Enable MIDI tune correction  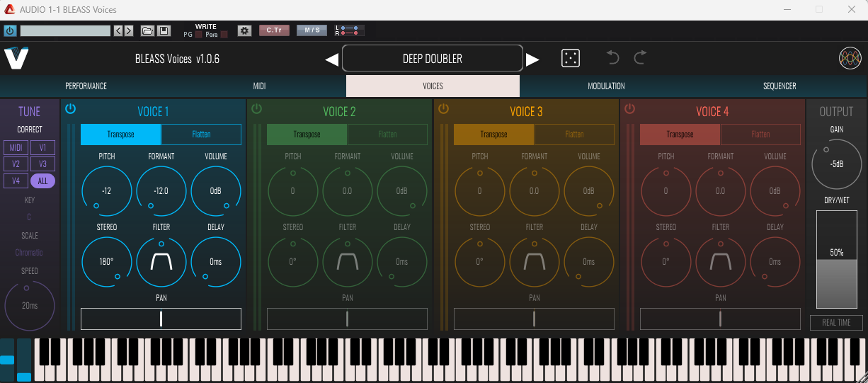[x=16, y=147]
